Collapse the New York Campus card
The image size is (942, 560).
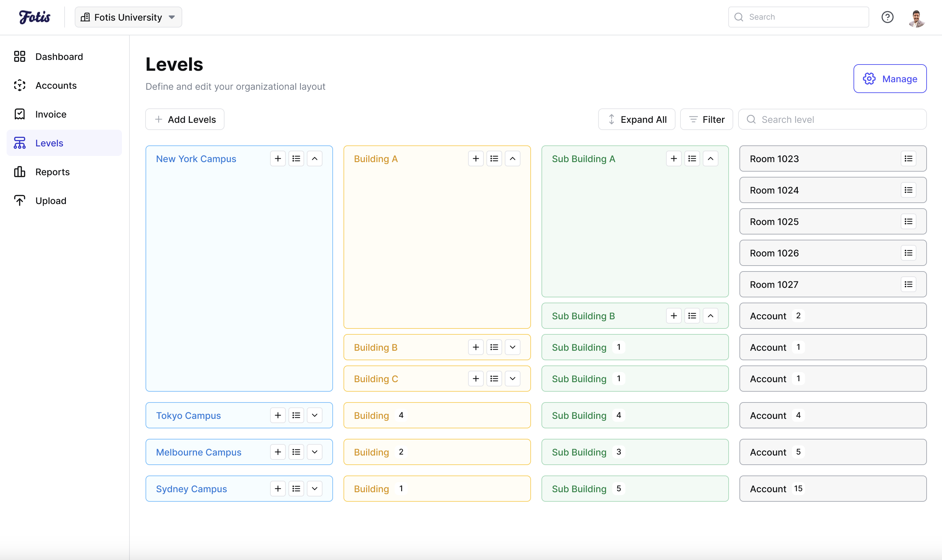(x=315, y=159)
